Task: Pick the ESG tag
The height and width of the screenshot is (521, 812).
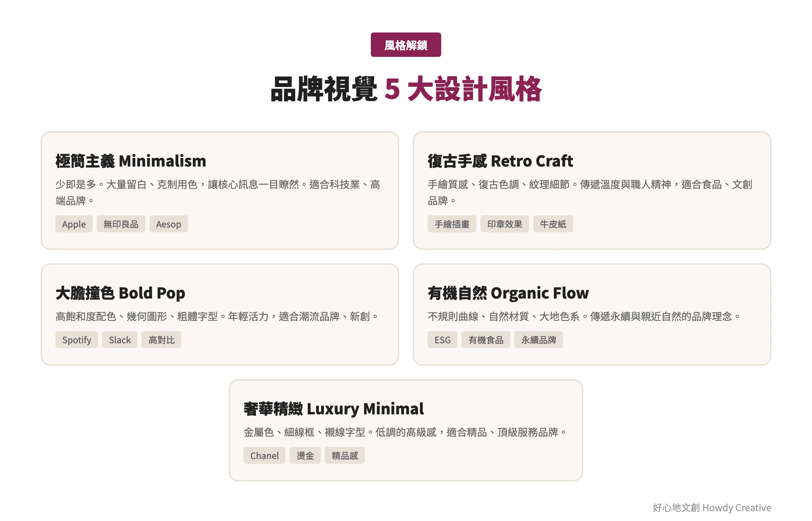Action: pos(443,340)
